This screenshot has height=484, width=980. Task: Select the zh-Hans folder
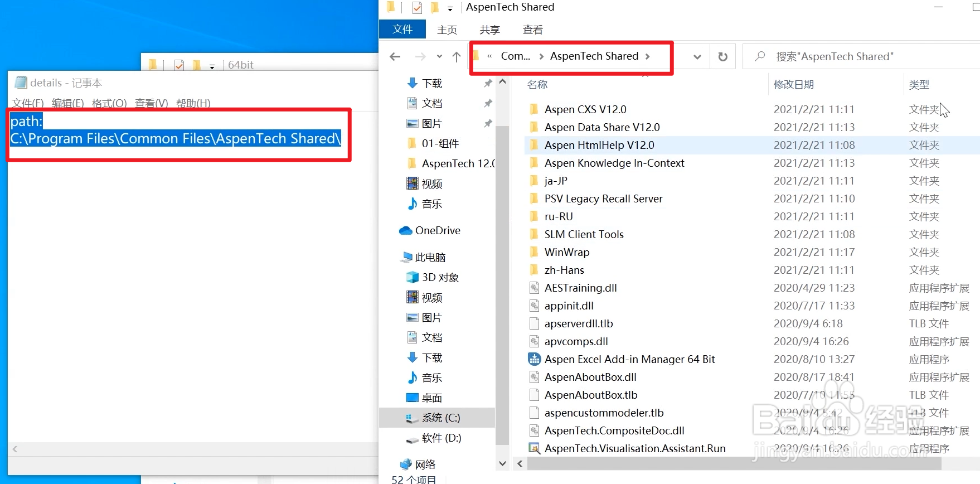point(564,270)
